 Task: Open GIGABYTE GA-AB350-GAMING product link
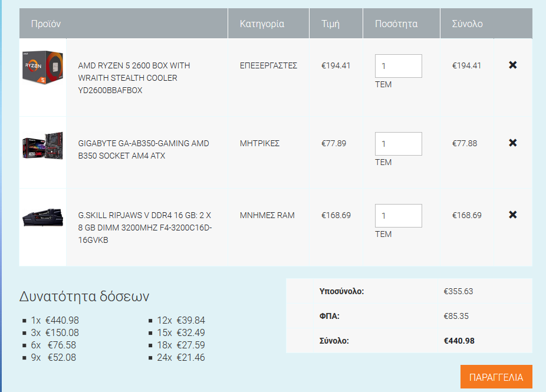(x=143, y=150)
